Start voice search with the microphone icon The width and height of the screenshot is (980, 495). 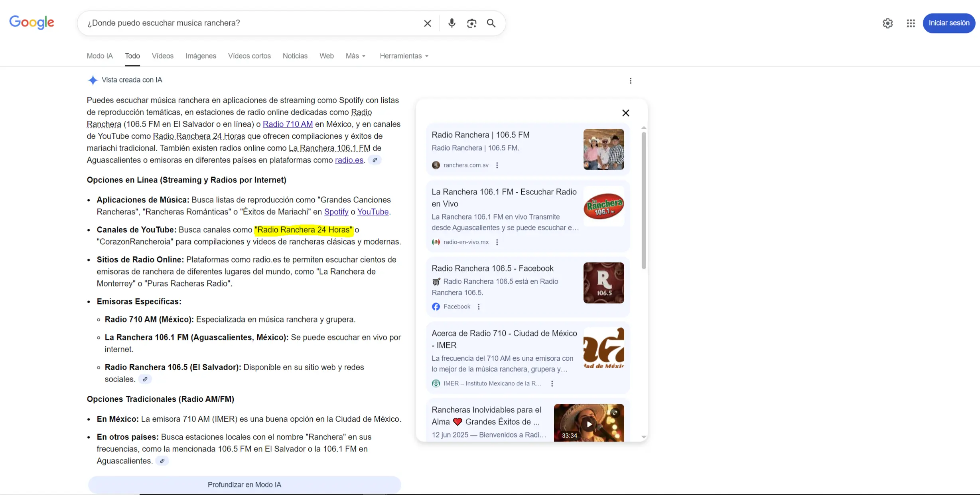tap(452, 23)
